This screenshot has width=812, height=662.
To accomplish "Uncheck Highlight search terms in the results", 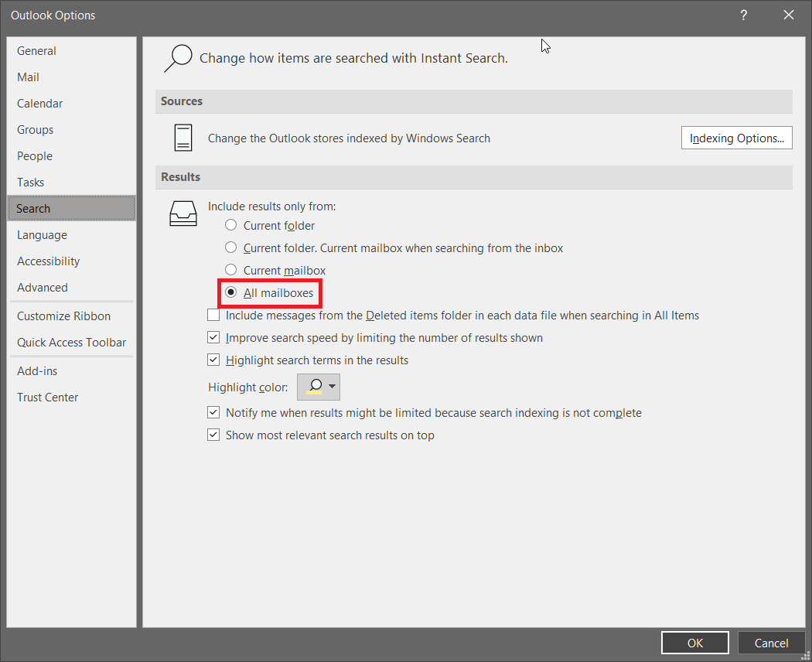I will (x=213, y=360).
